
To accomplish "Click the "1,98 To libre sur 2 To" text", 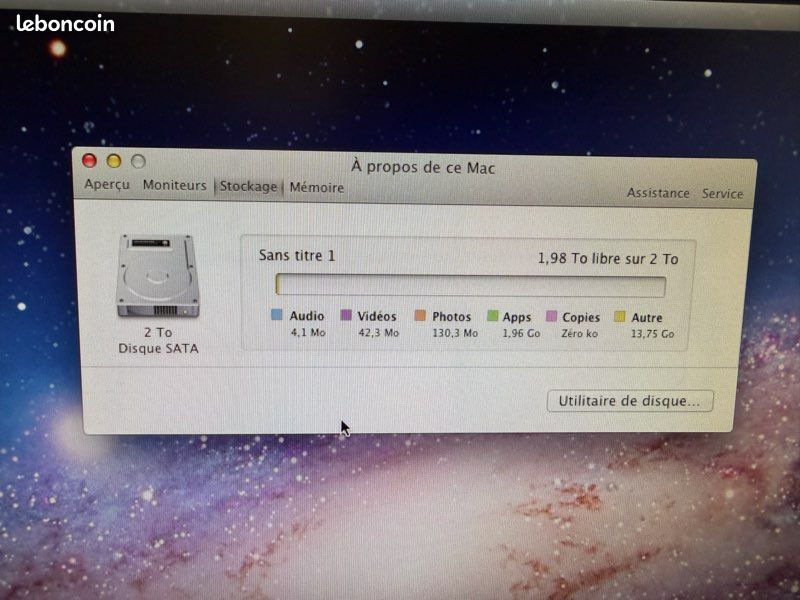I will pos(608,259).
